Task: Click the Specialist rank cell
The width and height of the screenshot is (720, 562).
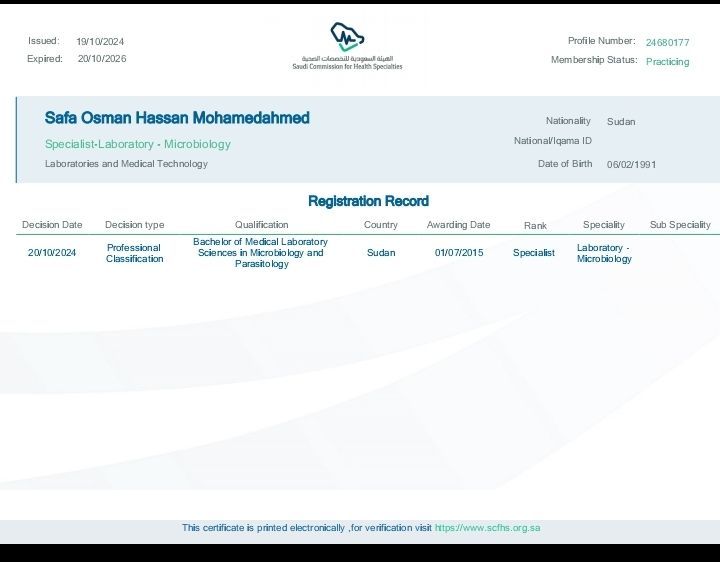Action: pyautogui.click(x=534, y=253)
